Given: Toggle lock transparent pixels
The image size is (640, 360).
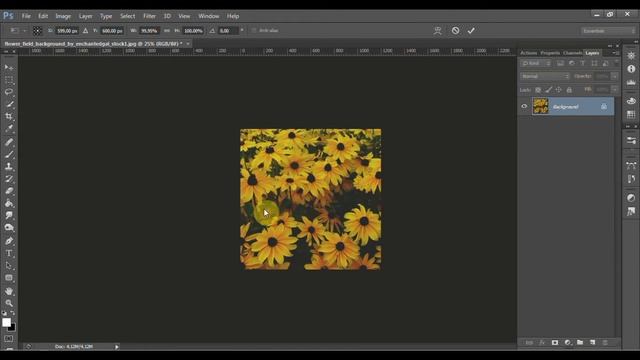Looking at the screenshot, I should pos(538,90).
